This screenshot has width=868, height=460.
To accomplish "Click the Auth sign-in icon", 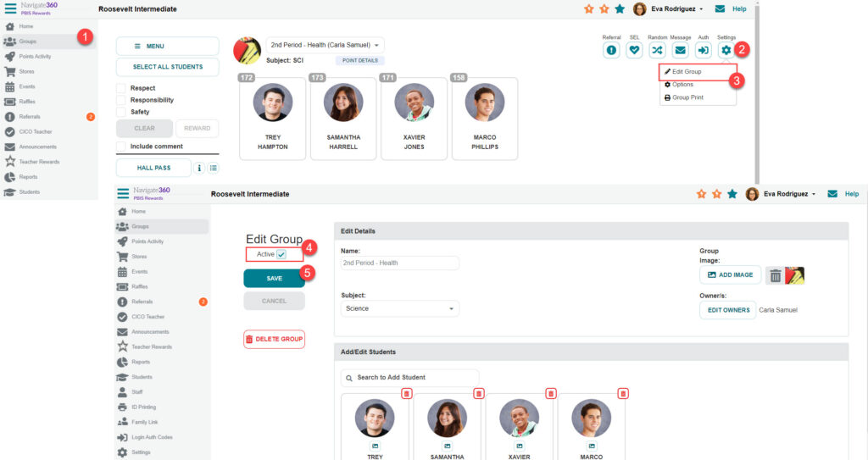I will (703, 50).
